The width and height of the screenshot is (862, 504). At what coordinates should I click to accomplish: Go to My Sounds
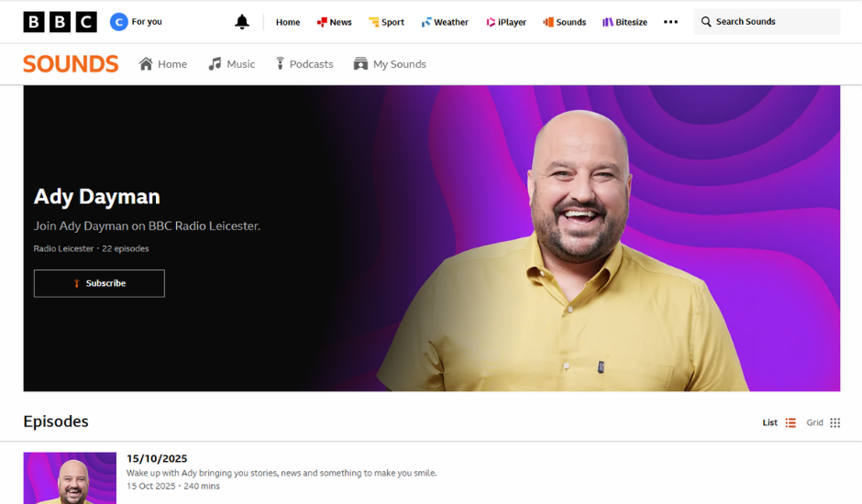[390, 64]
